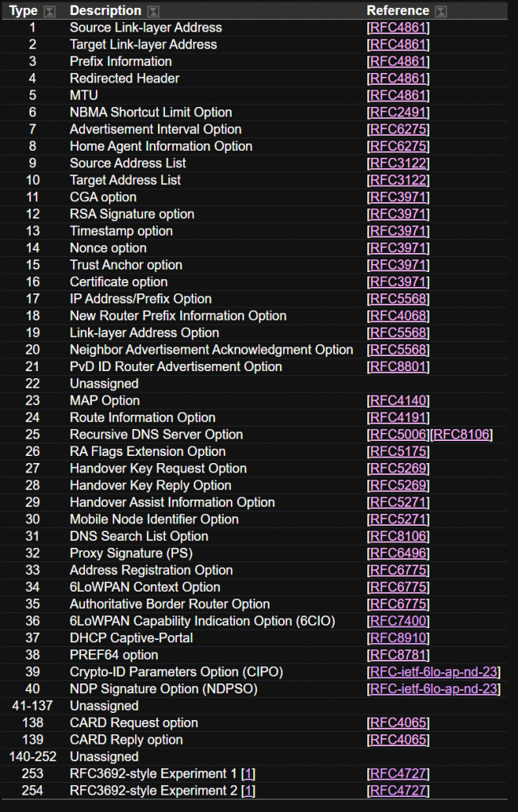Open RFC4065 link for CARD Request option
The height and width of the screenshot is (812, 518).
point(398,723)
